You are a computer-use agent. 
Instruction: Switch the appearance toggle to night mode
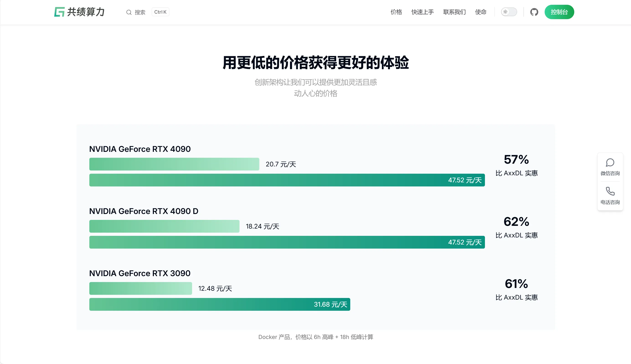coord(509,12)
